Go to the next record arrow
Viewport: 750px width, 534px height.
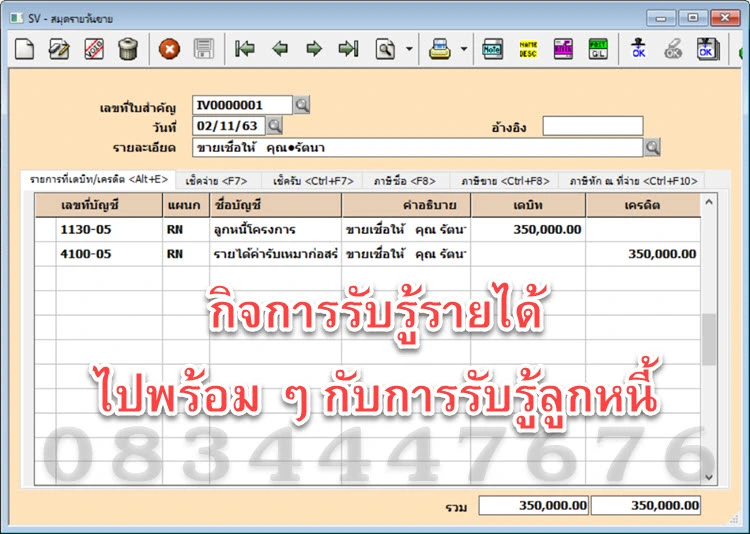tap(314, 49)
